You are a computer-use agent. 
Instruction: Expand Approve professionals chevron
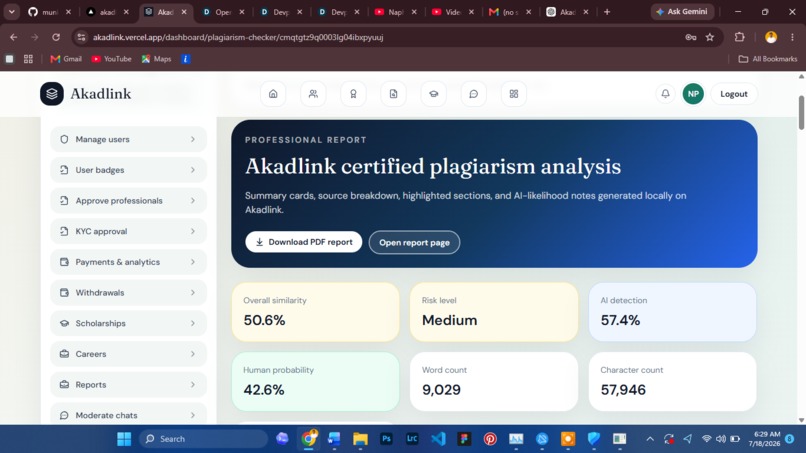193,201
